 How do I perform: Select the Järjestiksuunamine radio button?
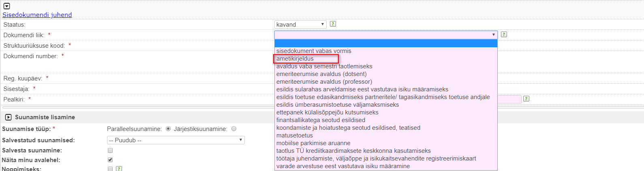(x=234, y=129)
